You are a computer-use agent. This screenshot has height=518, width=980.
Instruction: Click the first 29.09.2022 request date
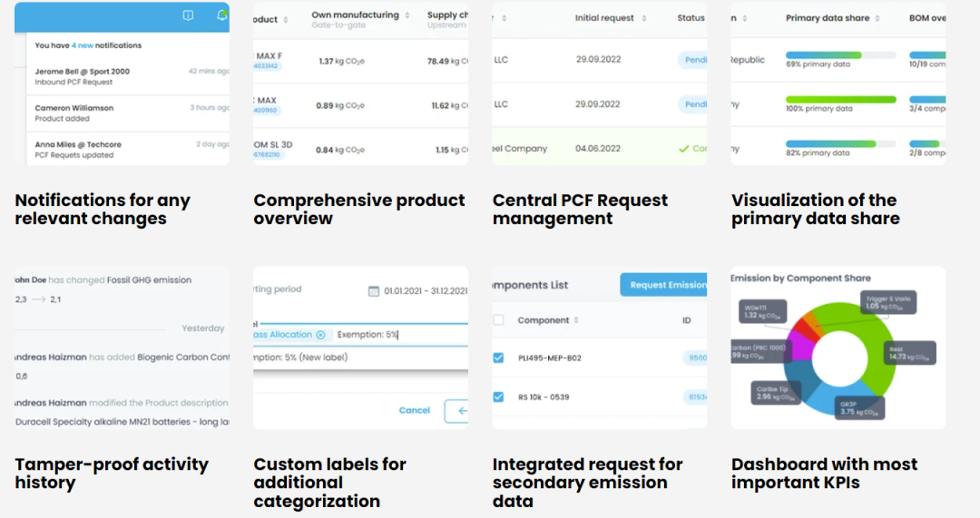point(598,59)
